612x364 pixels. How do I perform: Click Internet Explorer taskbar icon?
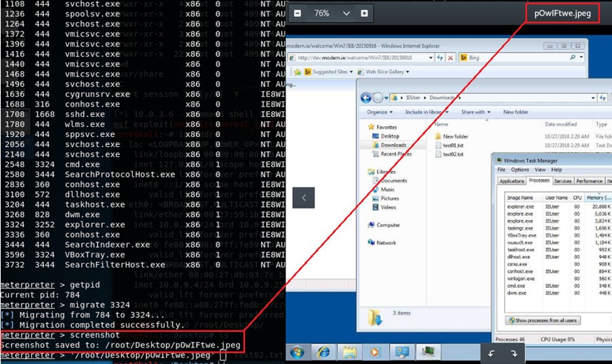(323, 353)
